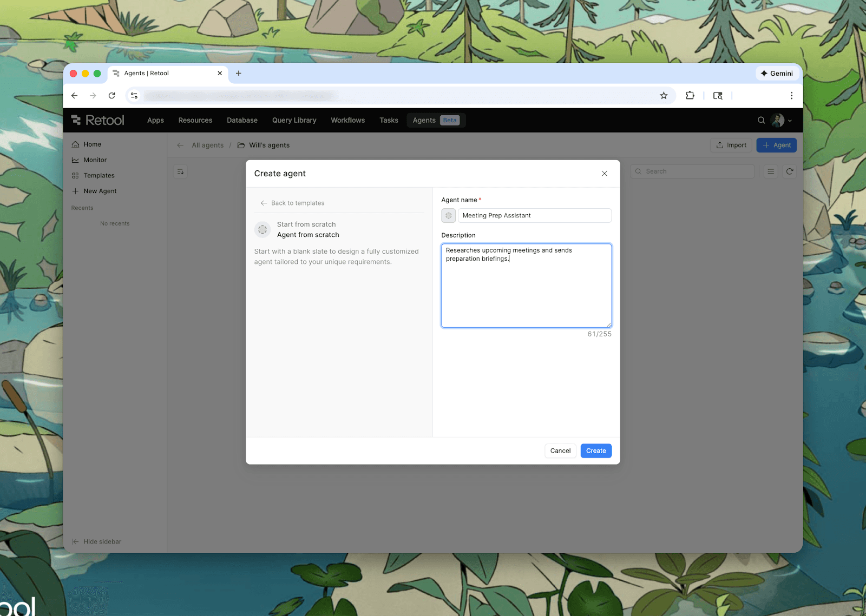The image size is (866, 616).
Task: Go to the Query Library tab
Action: pyautogui.click(x=294, y=120)
